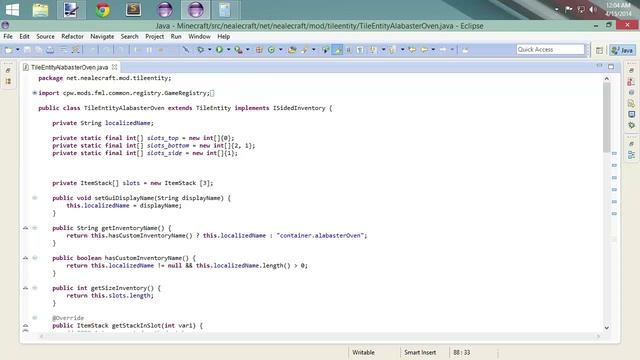Image resolution: width=640 pixels, height=360 pixels.
Task: Open the Source menu
Action: (45, 36)
